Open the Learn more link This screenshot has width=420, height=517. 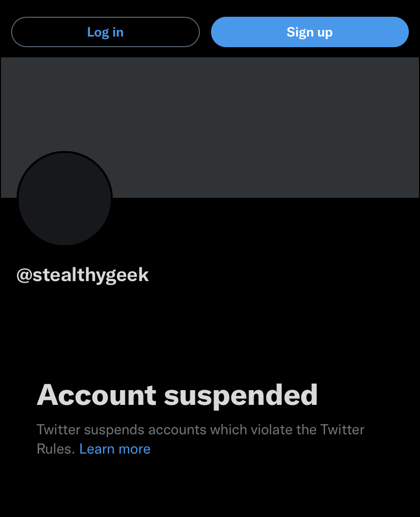pyautogui.click(x=115, y=449)
